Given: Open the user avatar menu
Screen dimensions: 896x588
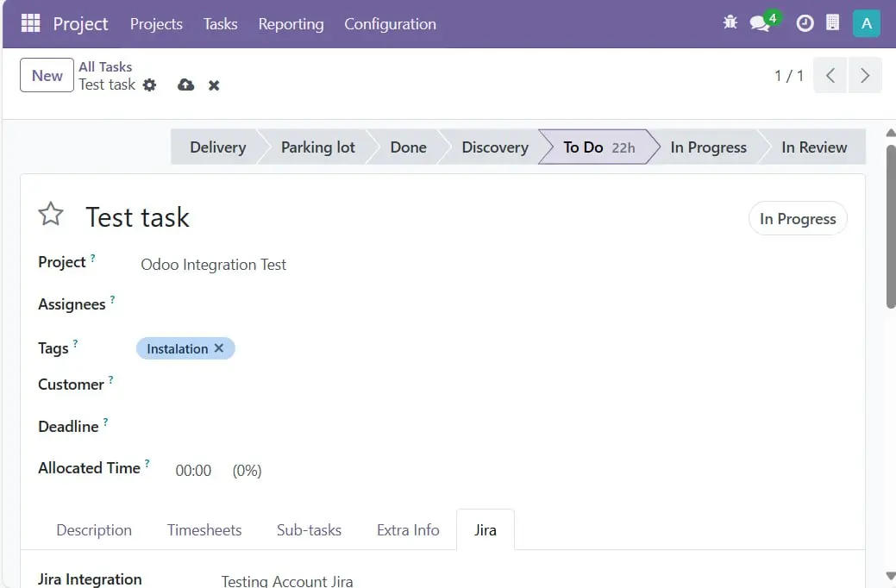Looking at the screenshot, I should [866, 23].
